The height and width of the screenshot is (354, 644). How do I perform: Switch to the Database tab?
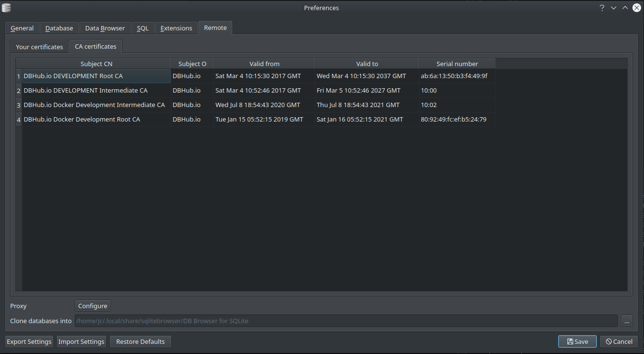[x=59, y=28]
